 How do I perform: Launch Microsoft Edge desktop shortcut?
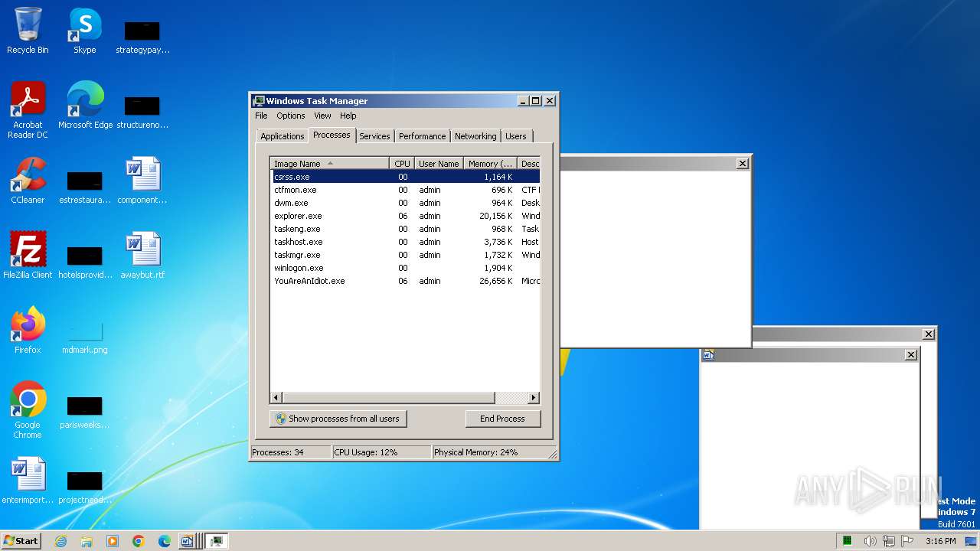click(85, 106)
